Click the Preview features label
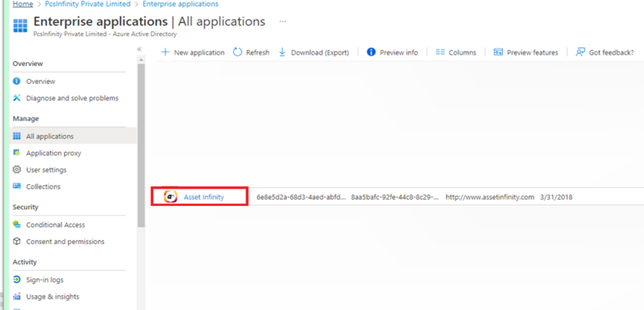This screenshot has width=644, height=310. point(532,52)
